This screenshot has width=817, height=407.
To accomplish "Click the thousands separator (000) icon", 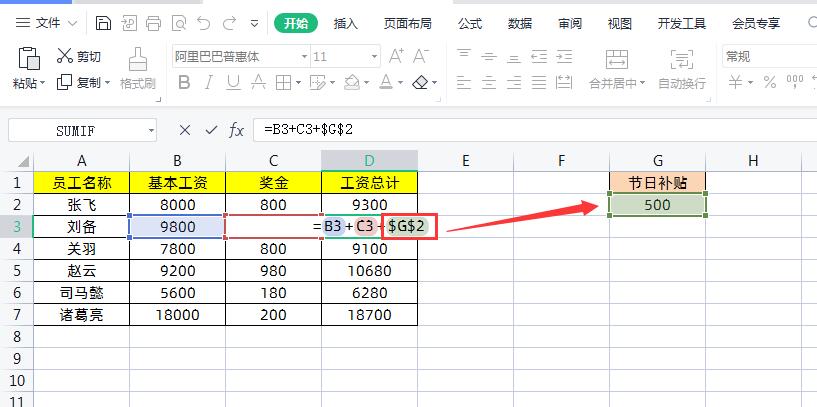I will [x=795, y=82].
